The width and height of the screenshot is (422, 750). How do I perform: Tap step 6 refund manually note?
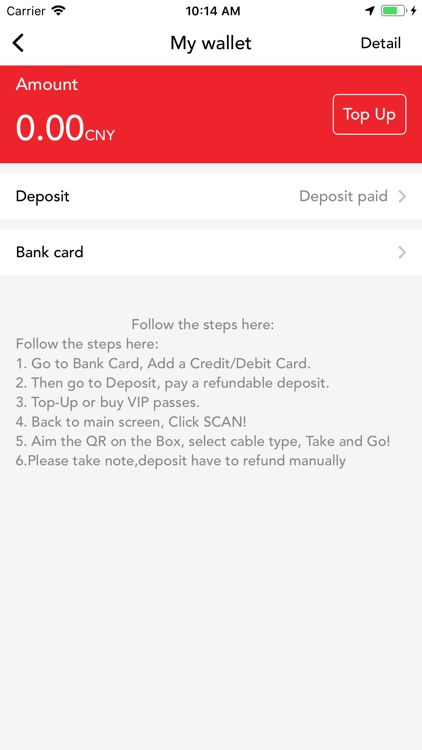pos(181,461)
